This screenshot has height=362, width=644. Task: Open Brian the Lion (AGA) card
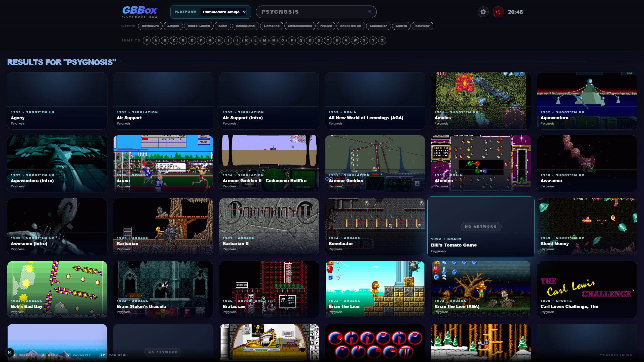pos(481,290)
